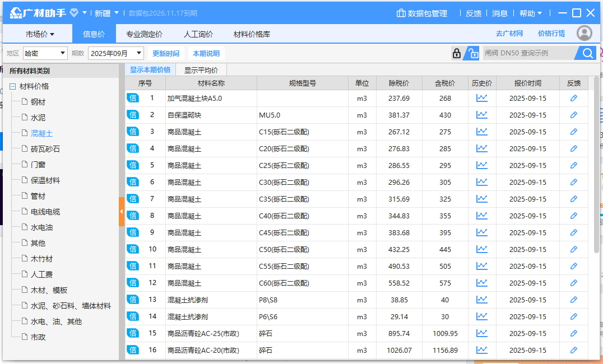Image resolution: width=603 pixels, height=364 pixels.
Task: Show history chart for 混凝土抗渗剂 P8\S8
Action: pyautogui.click(x=481, y=300)
